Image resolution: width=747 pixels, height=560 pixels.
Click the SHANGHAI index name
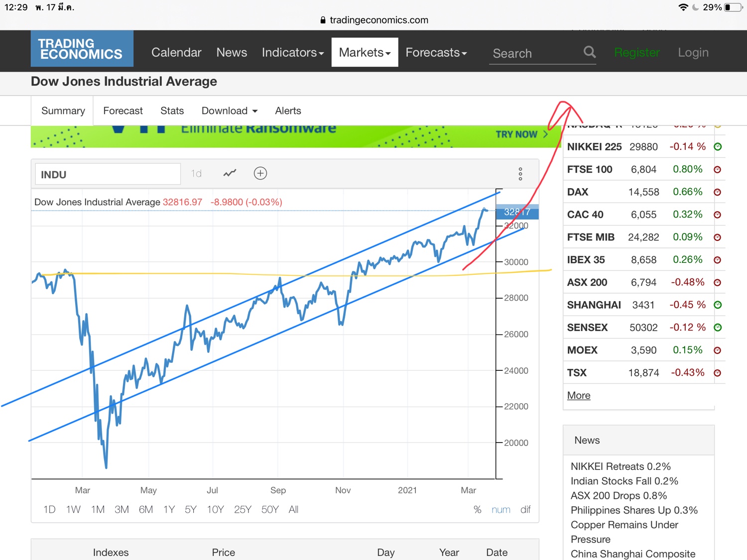[x=594, y=305]
